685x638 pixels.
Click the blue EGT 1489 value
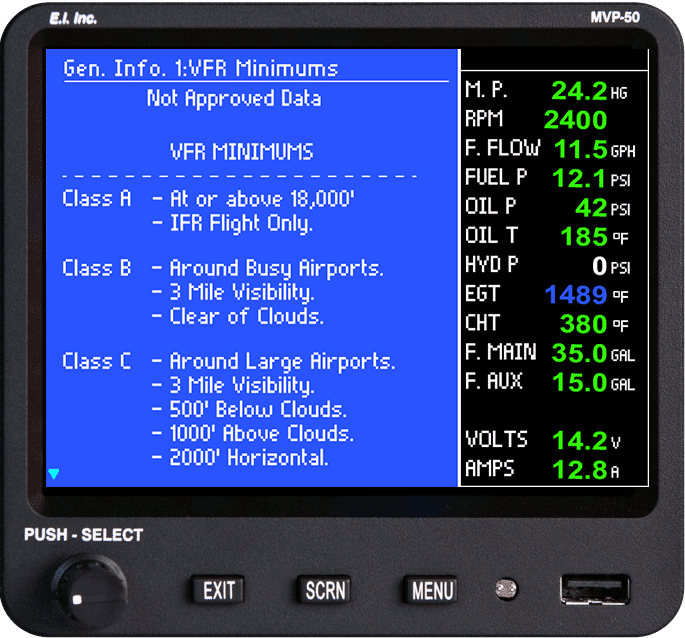pos(576,294)
